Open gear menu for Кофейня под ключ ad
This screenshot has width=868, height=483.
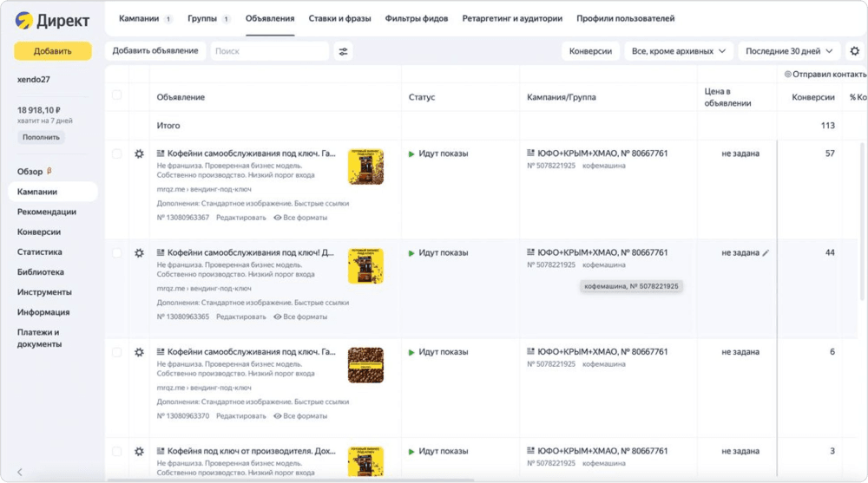click(139, 451)
